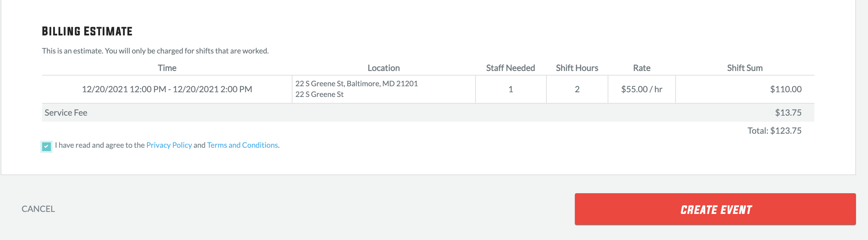Select the Shift Hours column header
The image size is (868, 240).
click(577, 68)
